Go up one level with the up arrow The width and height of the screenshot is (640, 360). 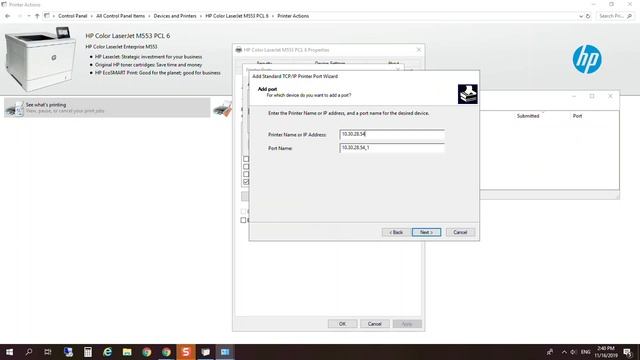click(37, 16)
